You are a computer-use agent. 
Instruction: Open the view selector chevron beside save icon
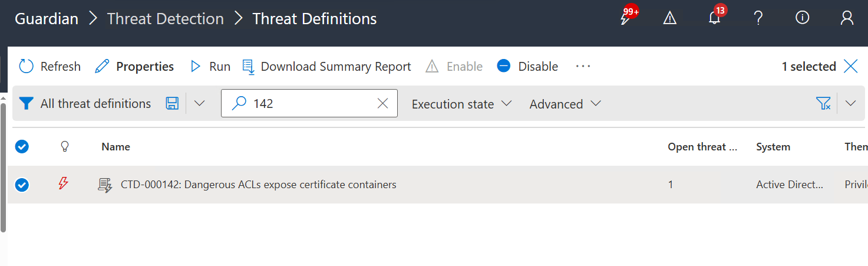[200, 104]
